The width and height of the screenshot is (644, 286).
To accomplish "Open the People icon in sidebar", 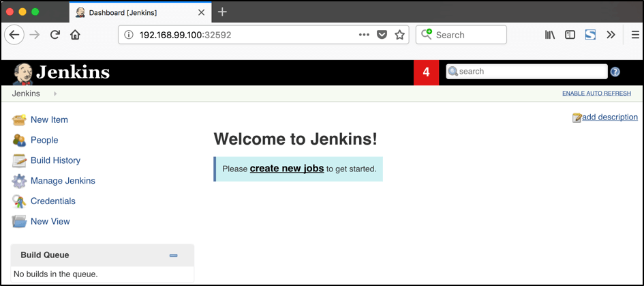I will (x=19, y=141).
